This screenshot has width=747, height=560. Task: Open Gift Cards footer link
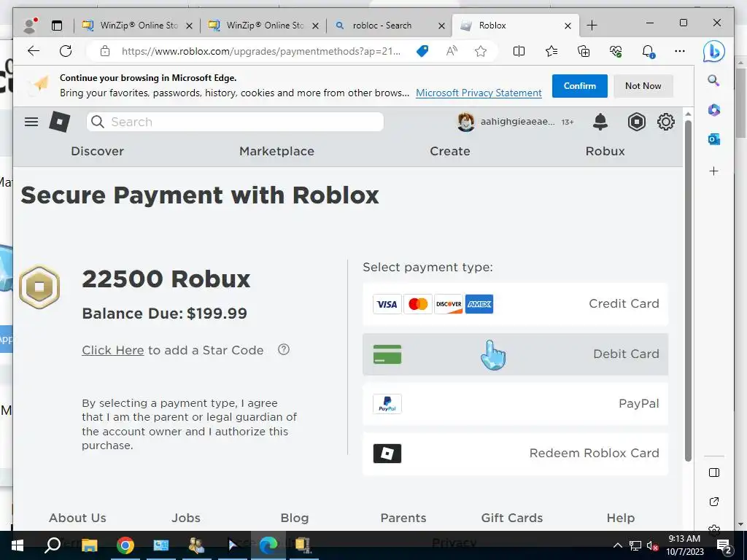coord(511,518)
